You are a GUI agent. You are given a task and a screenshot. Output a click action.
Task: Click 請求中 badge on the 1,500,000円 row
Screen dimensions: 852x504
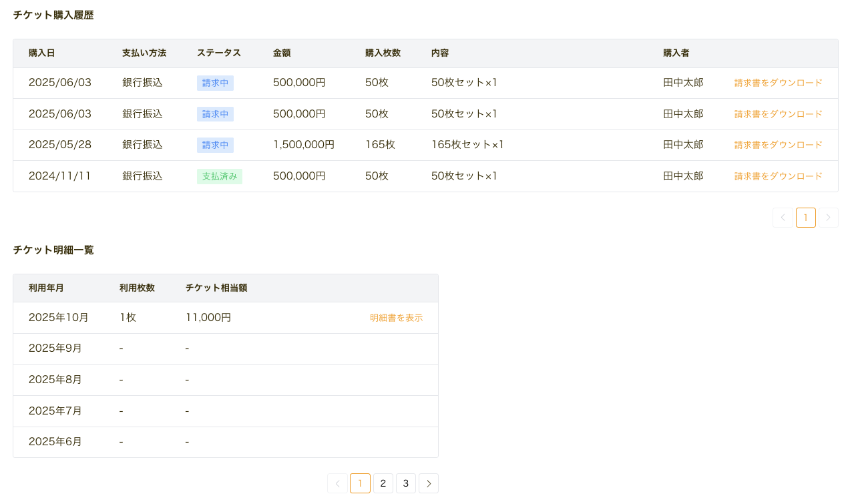(215, 145)
